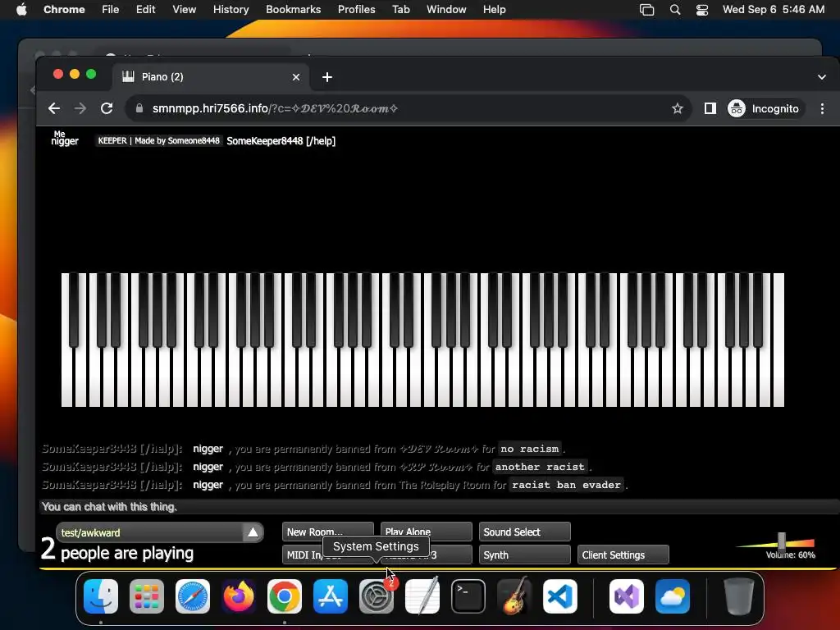Screen dimensions: 840x630
Task: Open the Edit menu
Action: pos(145,10)
